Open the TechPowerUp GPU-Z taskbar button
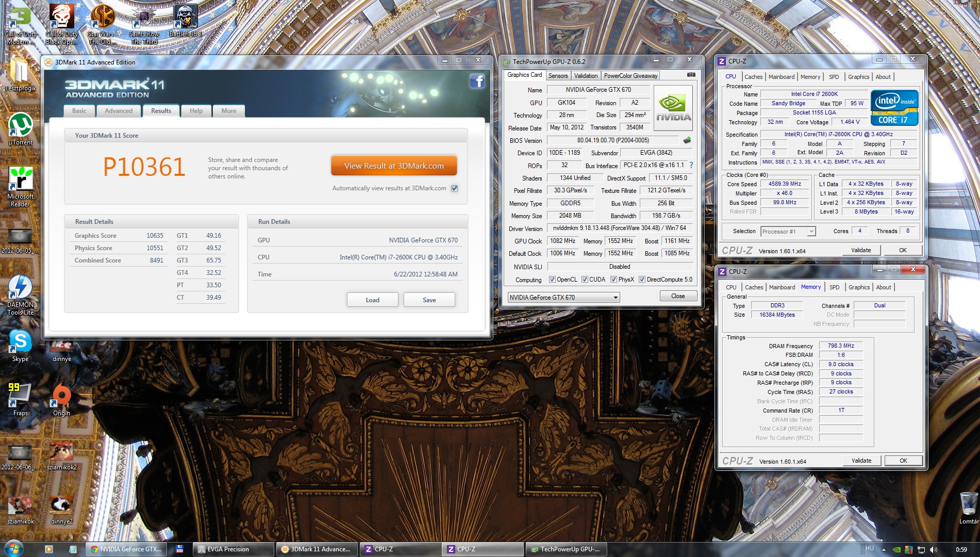This screenshot has height=557, width=980. (567, 549)
